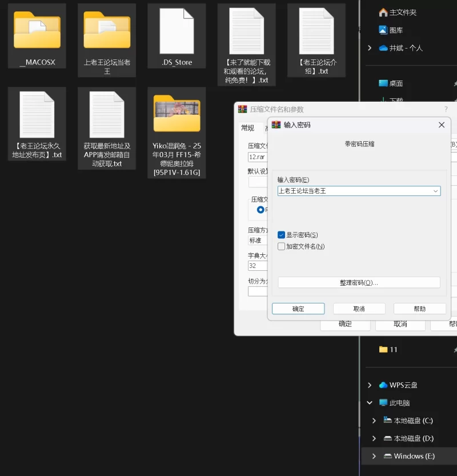Expand the 本地磁盘 (C:) drive node
The image size is (457, 476).
pyautogui.click(x=374, y=421)
